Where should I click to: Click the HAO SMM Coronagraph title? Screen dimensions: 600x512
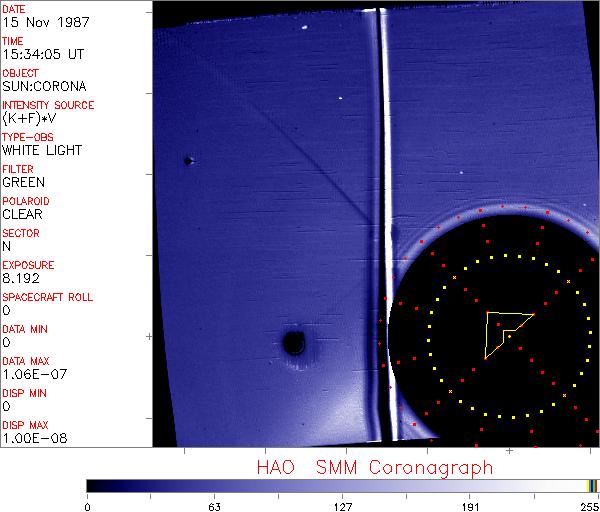click(375, 467)
